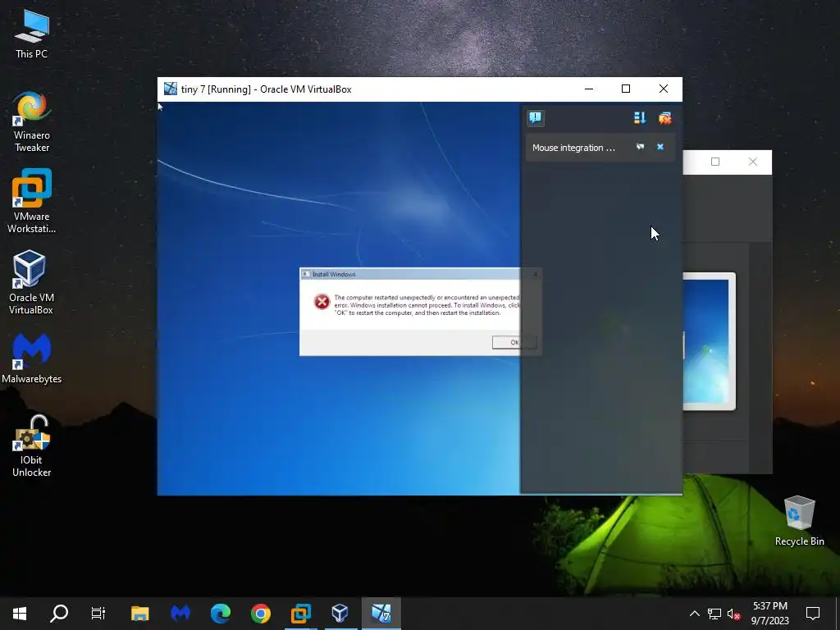The height and width of the screenshot is (630, 840).
Task: Open the taskbar clock and date
Action: click(x=769, y=614)
